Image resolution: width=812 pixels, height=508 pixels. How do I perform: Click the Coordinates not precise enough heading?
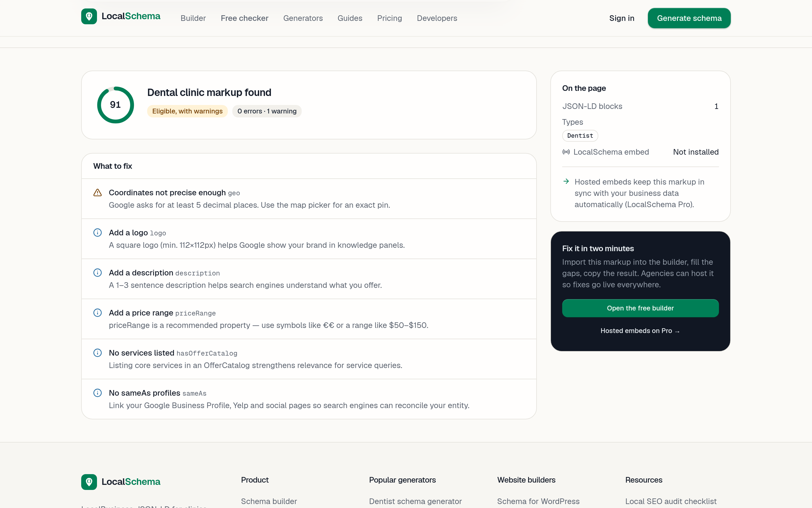(x=167, y=192)
